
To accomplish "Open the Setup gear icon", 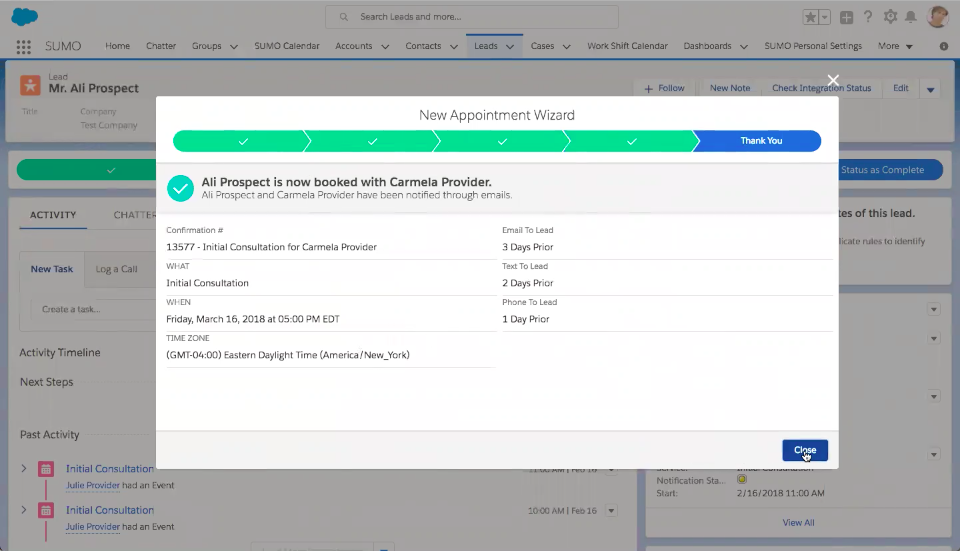I will pyautogui.click(x=890, y=17).
